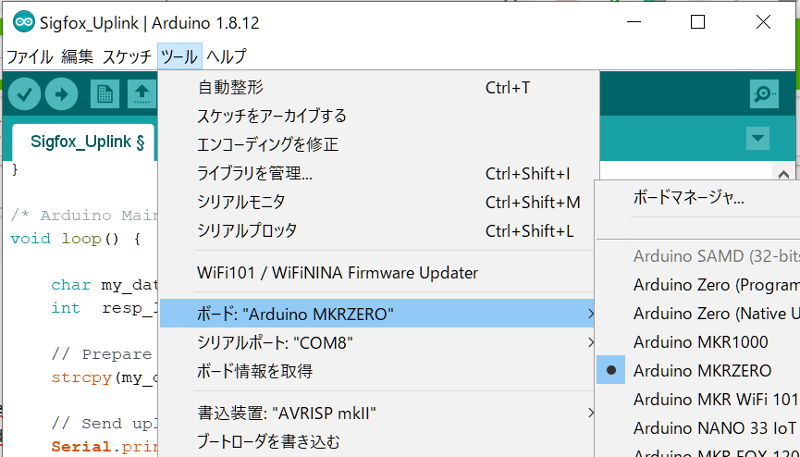Maximize the Arduino window
The height and width of the screenshot is (457, 800).
click(697, 22)
